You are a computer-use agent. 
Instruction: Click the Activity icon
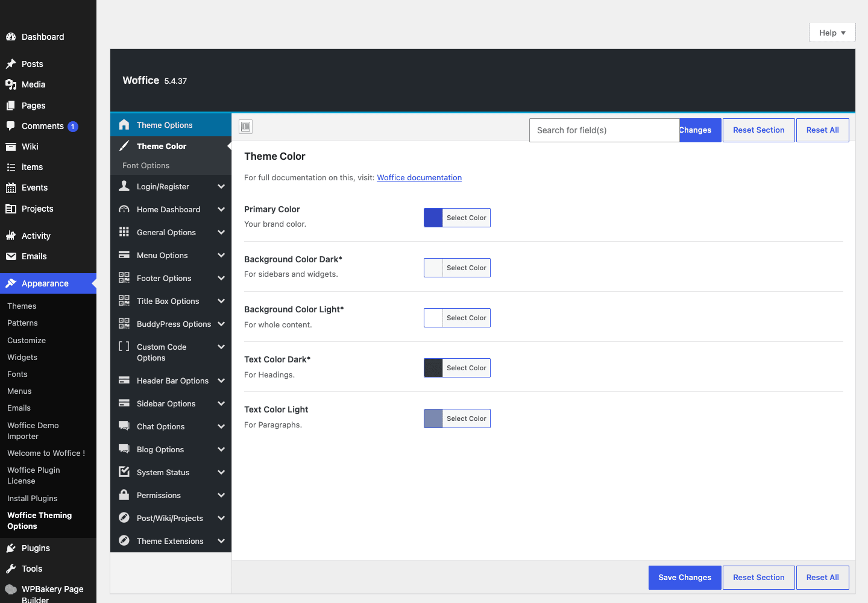click(x=11, y=236)
